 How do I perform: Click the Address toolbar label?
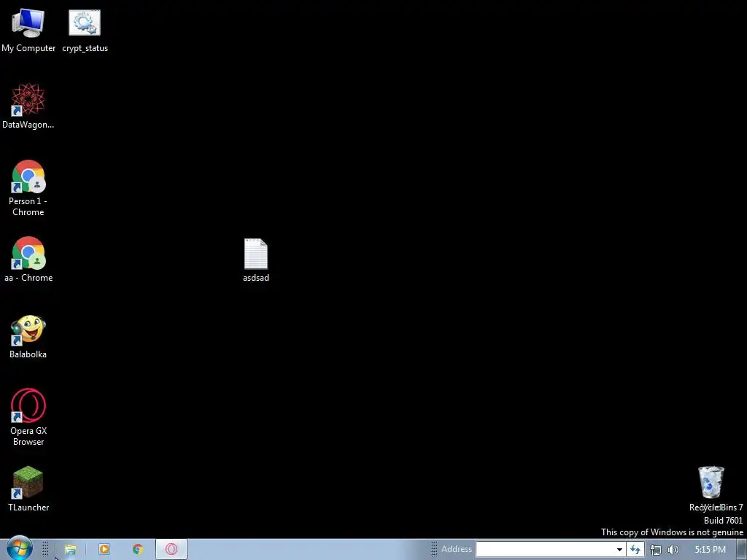pos(457,549)
